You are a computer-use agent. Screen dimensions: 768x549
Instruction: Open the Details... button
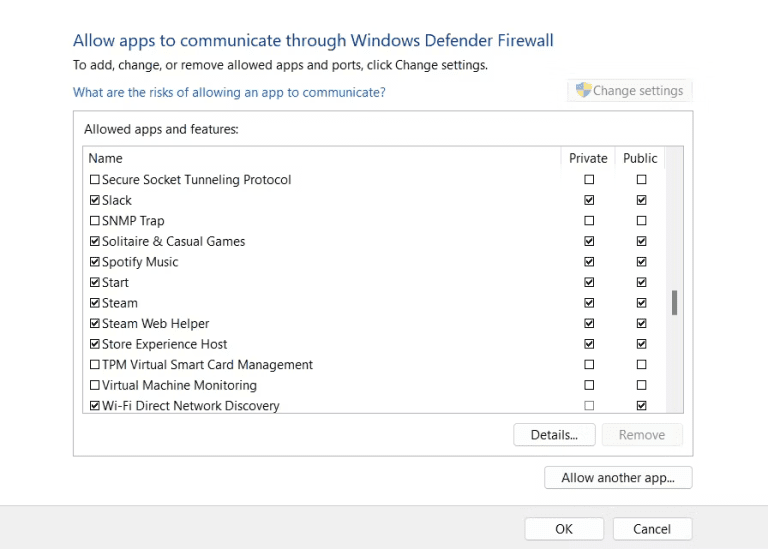554,435
